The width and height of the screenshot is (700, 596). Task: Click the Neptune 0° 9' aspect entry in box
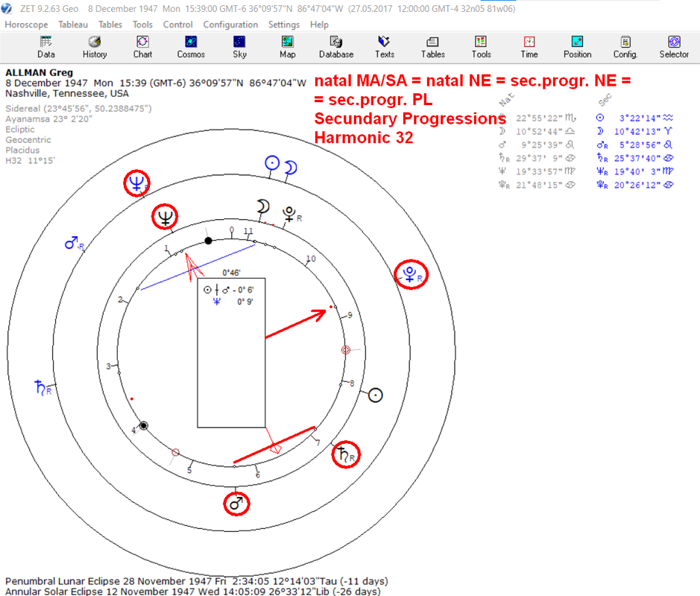pos(233,302)
